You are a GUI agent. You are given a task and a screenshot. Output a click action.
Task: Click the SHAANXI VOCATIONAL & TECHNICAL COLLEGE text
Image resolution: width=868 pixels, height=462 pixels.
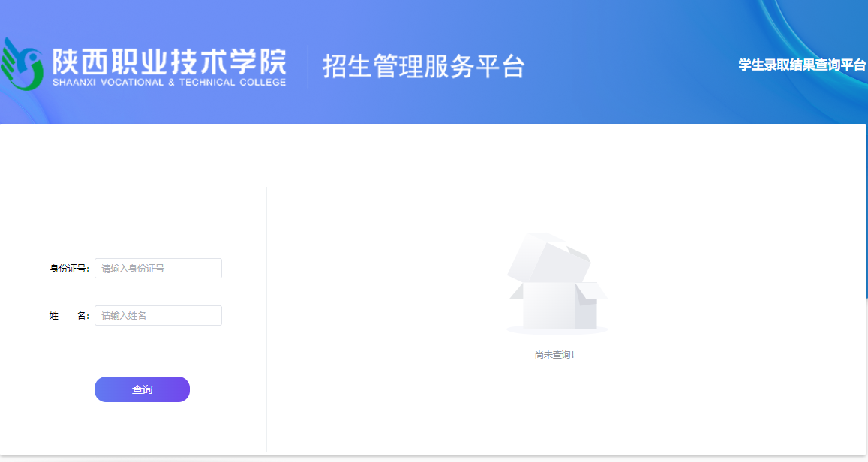click(x=169, y=82)
